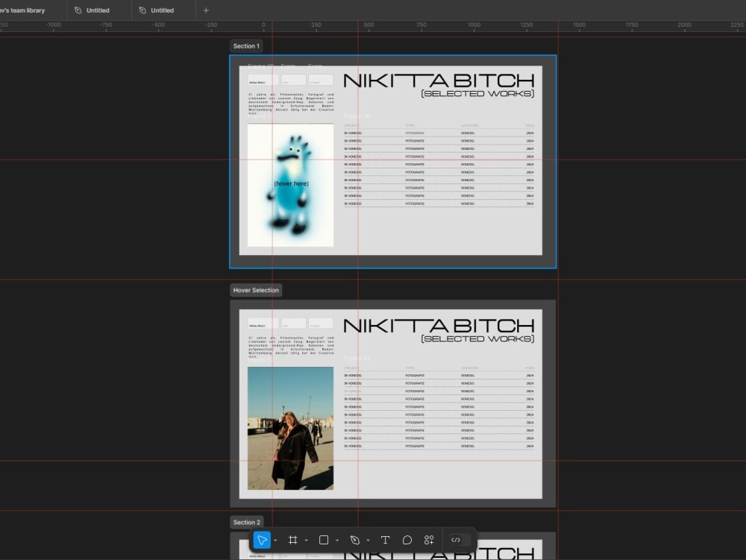Viewport: 746px width, 560px height.
Task: Select the Frame tool
Action: [292, 540]
